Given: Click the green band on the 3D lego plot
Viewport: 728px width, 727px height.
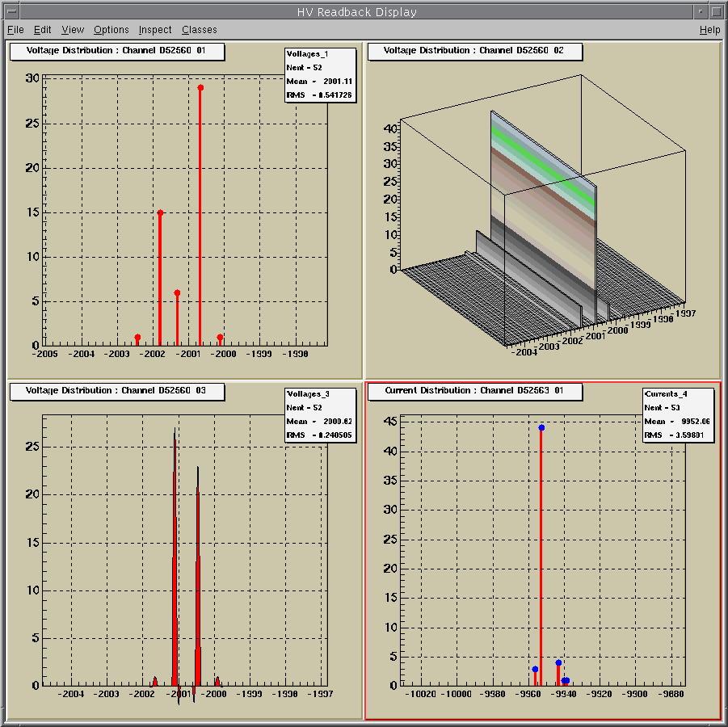Looking at the screenshot, I should 543,166.
